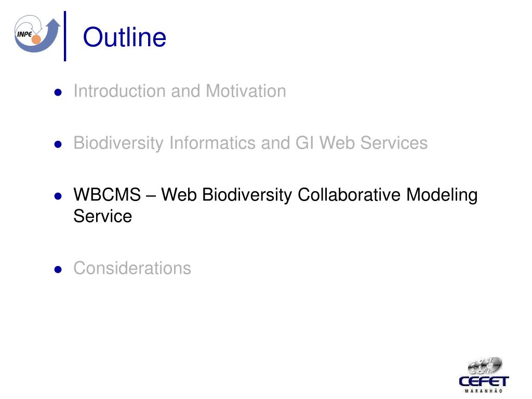Click the orange circle inside the INPE logo
The image size is (532, 399).
pyautogui.click(x=36, y=39)
